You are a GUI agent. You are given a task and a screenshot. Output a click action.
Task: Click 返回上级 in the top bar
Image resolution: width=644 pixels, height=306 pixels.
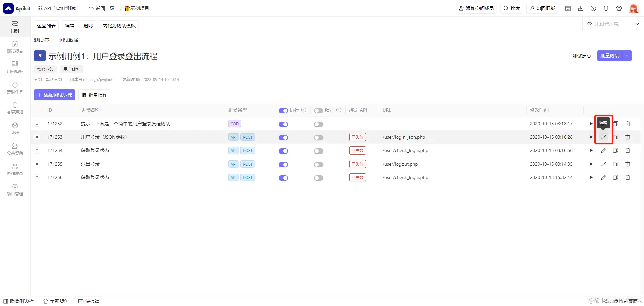(x=102, y=8)
